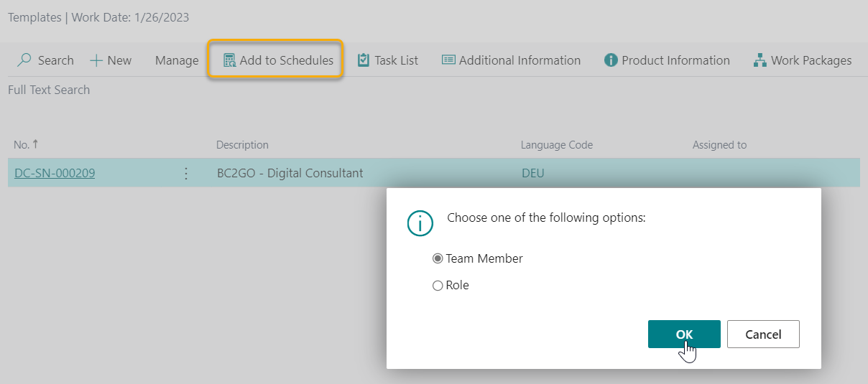This screenshot has height=384, width=868.
Task: Sort by the No. column header
Action: click(22, 145)
